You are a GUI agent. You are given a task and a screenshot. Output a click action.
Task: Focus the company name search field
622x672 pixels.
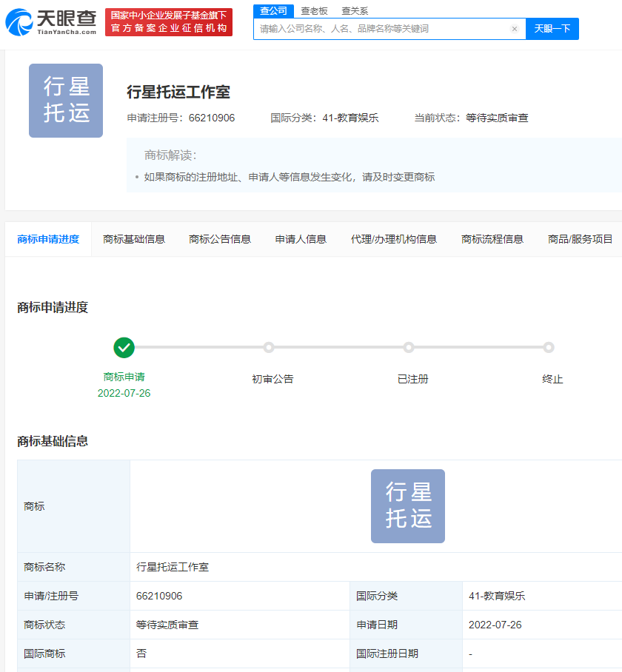click(381, 29)
